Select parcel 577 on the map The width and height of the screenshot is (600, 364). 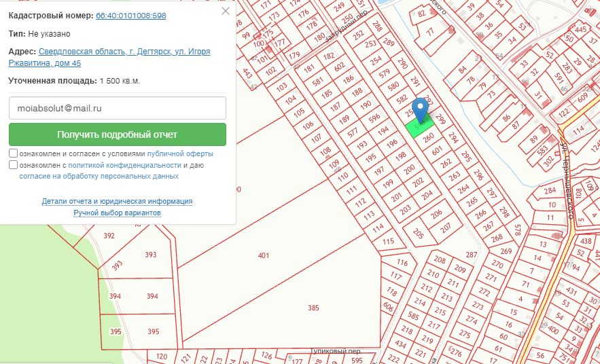tap(353, 132)
